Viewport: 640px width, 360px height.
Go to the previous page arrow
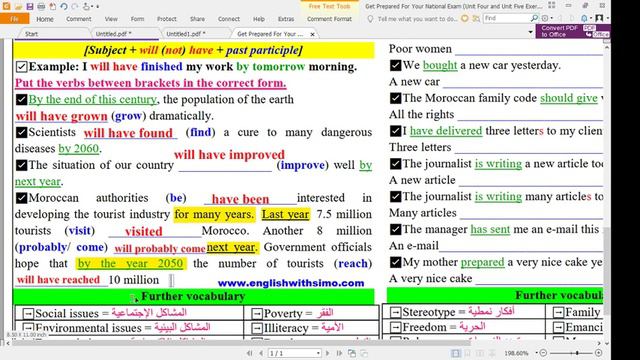click(261, 353)
